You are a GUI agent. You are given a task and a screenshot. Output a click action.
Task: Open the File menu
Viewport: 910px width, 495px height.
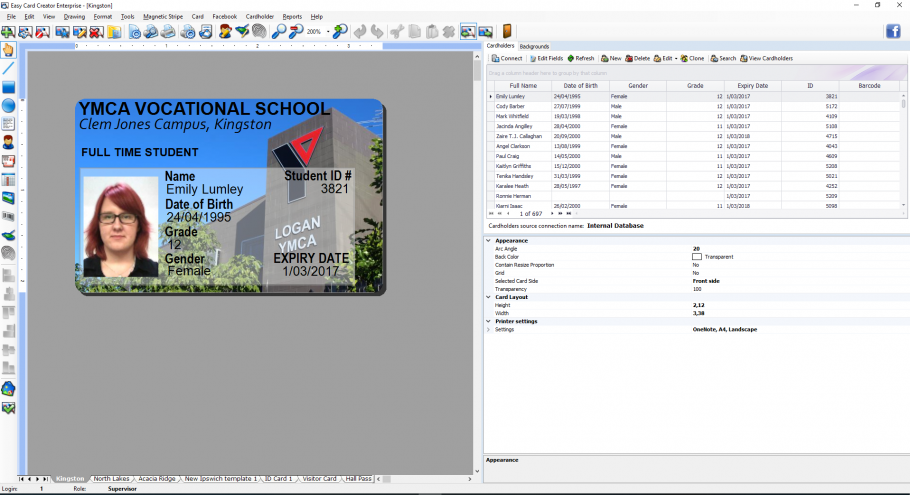11,17
